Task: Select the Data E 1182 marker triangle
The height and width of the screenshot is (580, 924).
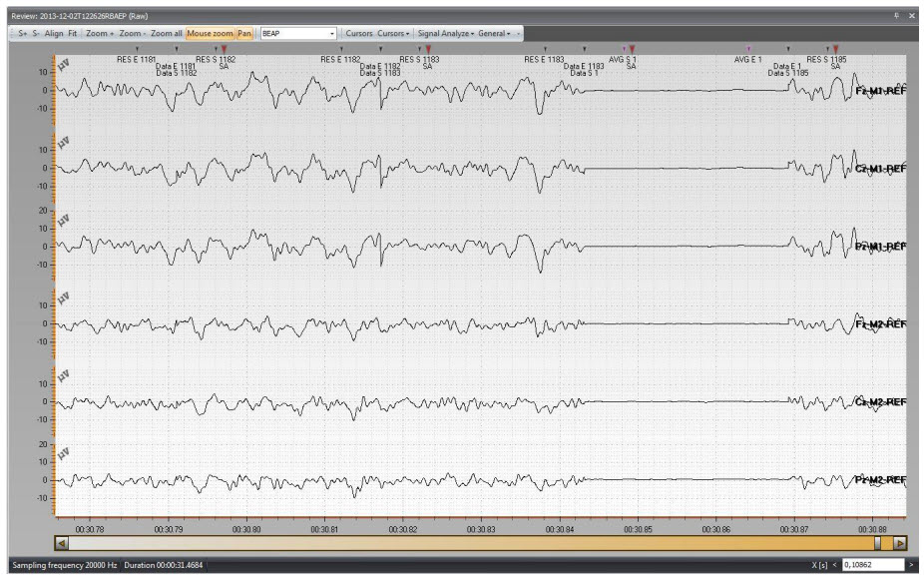Action: (x=381, y=50)
